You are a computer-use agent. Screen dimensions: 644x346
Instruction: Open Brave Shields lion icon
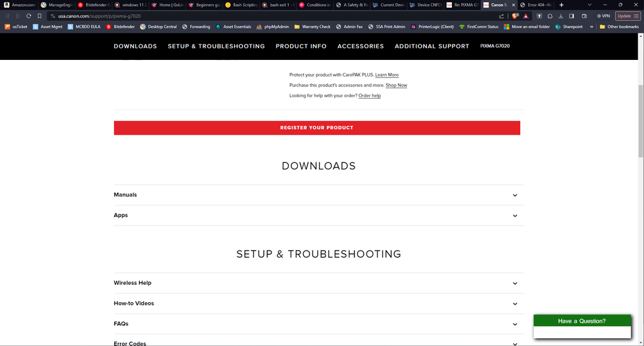515,16
